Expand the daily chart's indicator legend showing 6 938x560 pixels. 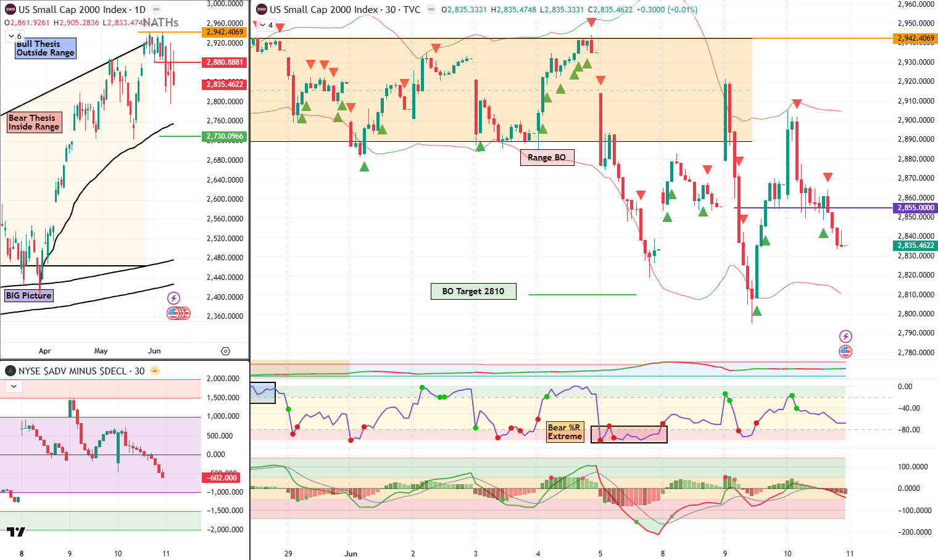15,36
